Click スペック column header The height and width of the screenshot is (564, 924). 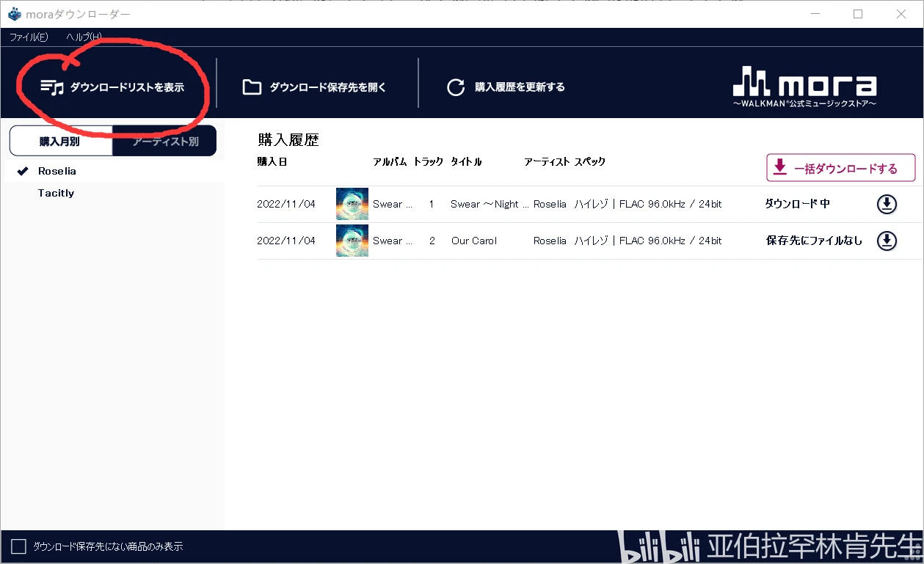coord(590,161)
